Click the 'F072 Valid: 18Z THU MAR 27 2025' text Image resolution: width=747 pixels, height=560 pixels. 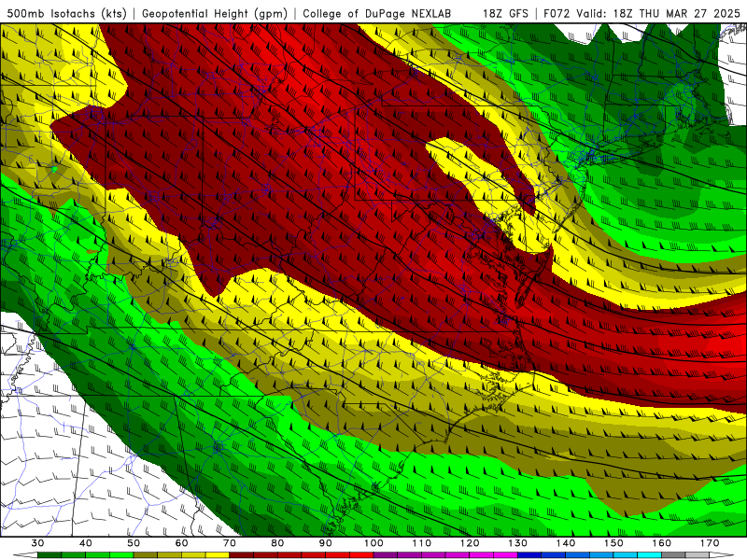click(x=641, y=13)
